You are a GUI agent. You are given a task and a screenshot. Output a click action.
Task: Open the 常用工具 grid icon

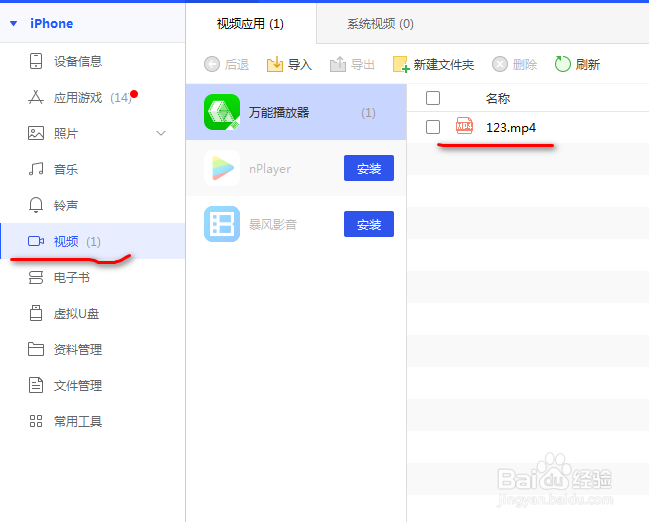(36, 421)
